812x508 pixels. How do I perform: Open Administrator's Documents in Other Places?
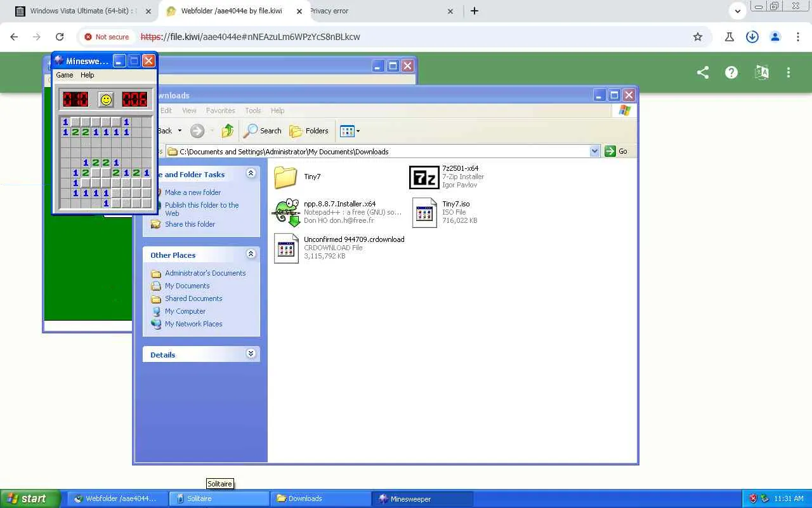pyautogui.click(x=205, y=273)
